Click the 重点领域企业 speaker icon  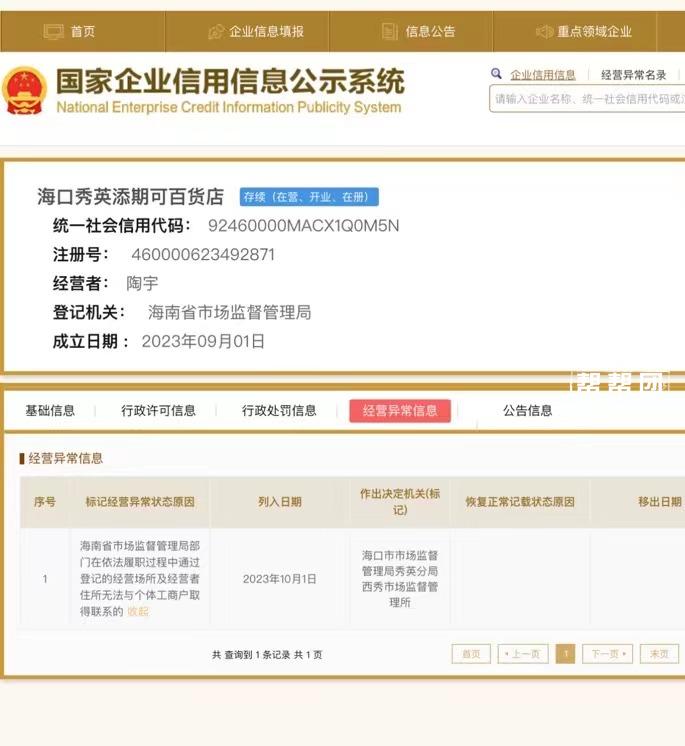544,32
